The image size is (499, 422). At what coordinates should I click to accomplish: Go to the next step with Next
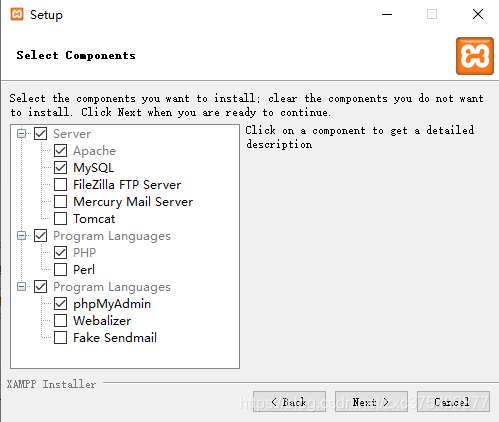coord(371,402)
